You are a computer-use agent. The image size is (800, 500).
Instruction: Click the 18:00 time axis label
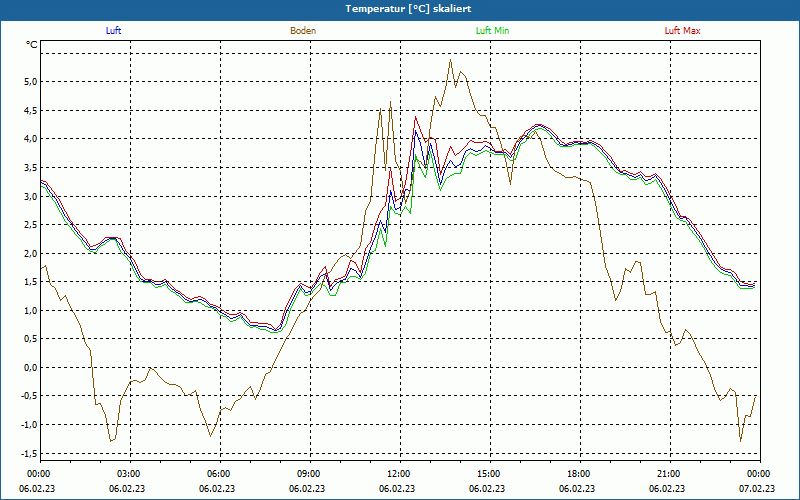580,474
